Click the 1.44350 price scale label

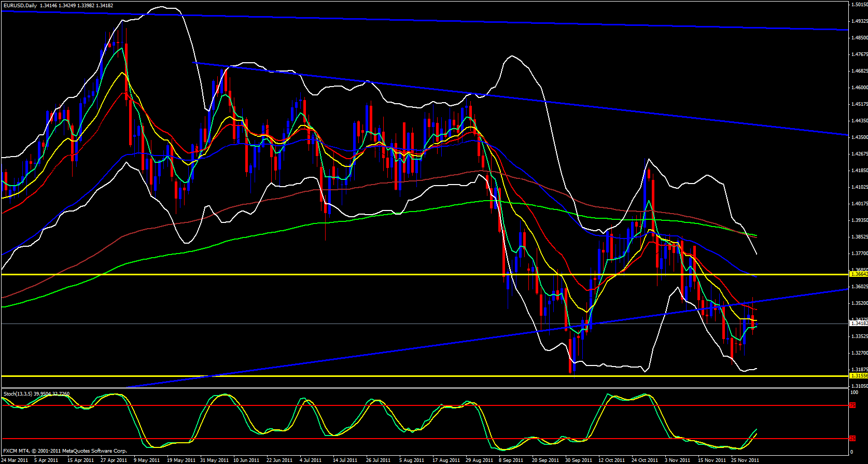[859, 121]
